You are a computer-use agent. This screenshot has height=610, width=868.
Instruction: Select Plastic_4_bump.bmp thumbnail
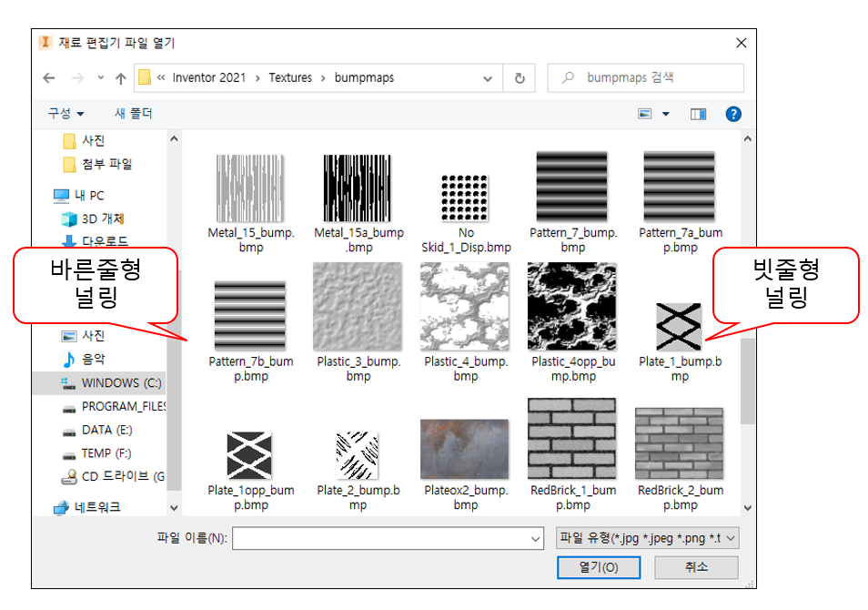[465, 307]
